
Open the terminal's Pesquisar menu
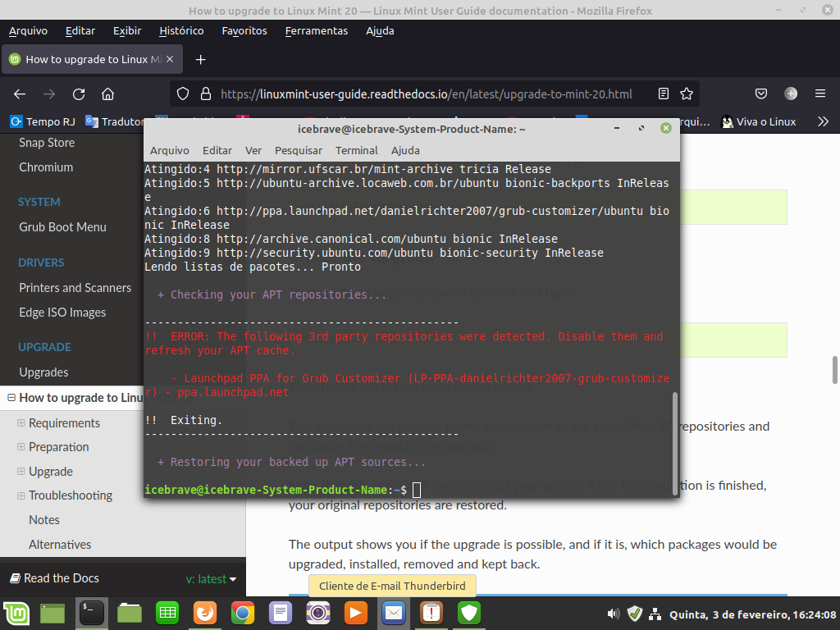tap(299, 150)
